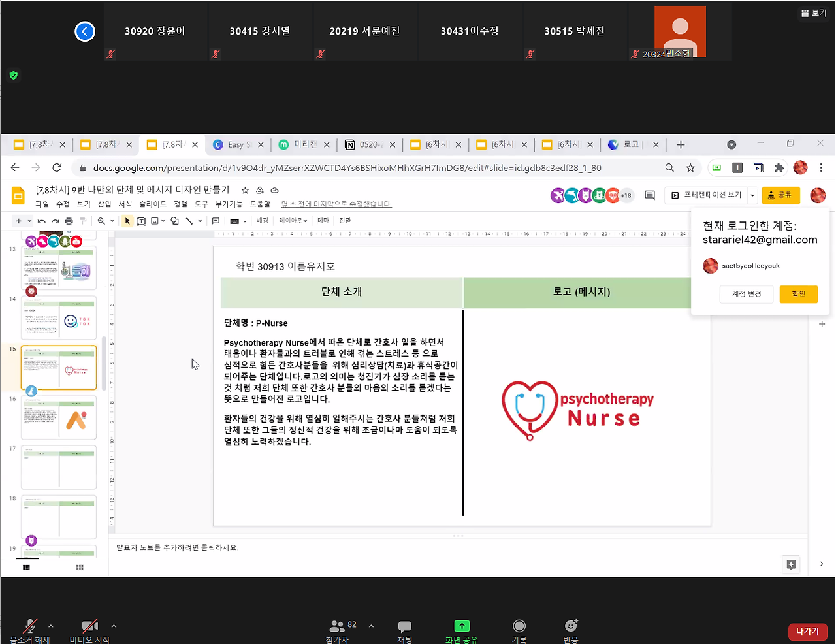This screenshot has width=836, height=644.
Task: Click the 계정 변경 button
Action: point(747,294)
